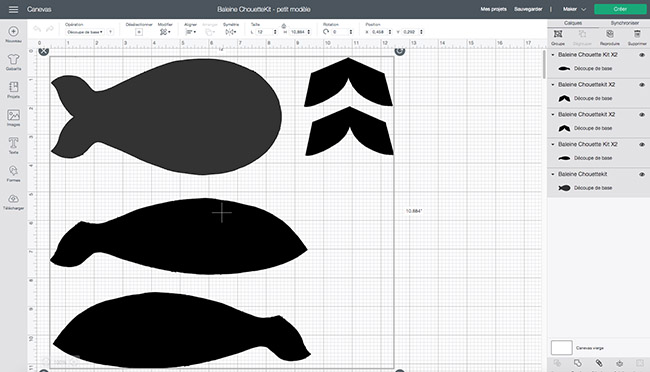Switch to the Synchroniser tab
The width and height of the screenshot is (650, 372).
(x=624, y=23)
